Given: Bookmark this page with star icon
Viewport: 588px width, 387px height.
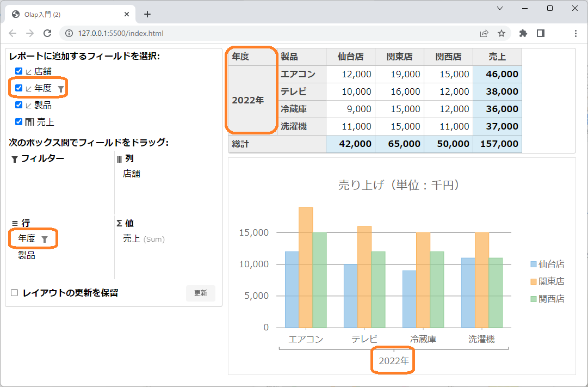Looking at the screenshot, I should tap(502, 33).
